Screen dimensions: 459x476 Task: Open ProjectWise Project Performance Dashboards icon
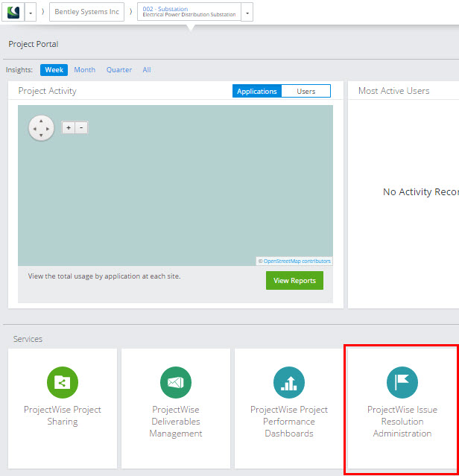tap(289, 382)
